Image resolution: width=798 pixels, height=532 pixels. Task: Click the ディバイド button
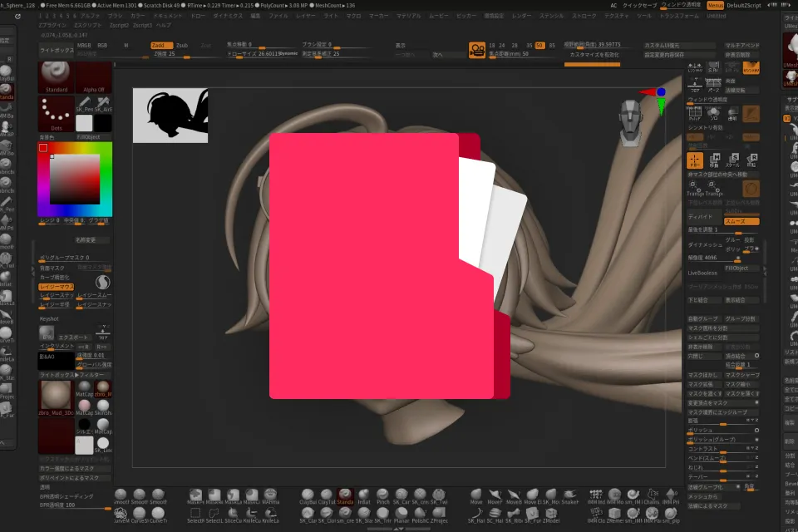point(704,216)
